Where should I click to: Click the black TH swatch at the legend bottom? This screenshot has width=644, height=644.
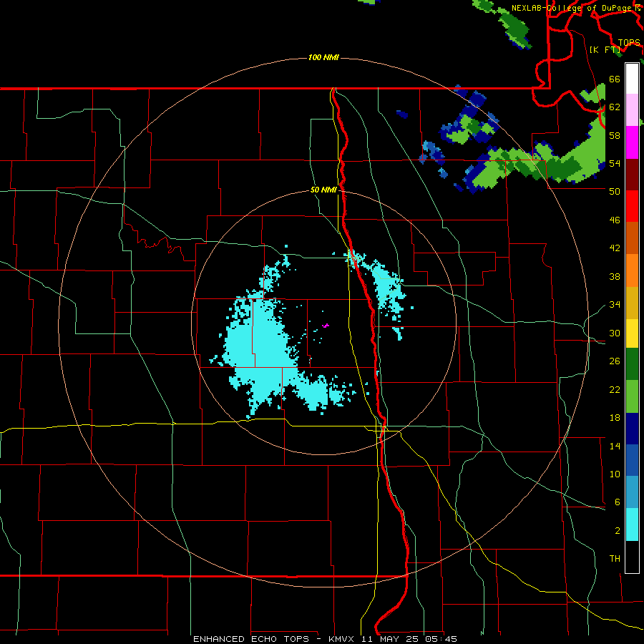click(632, 557)
